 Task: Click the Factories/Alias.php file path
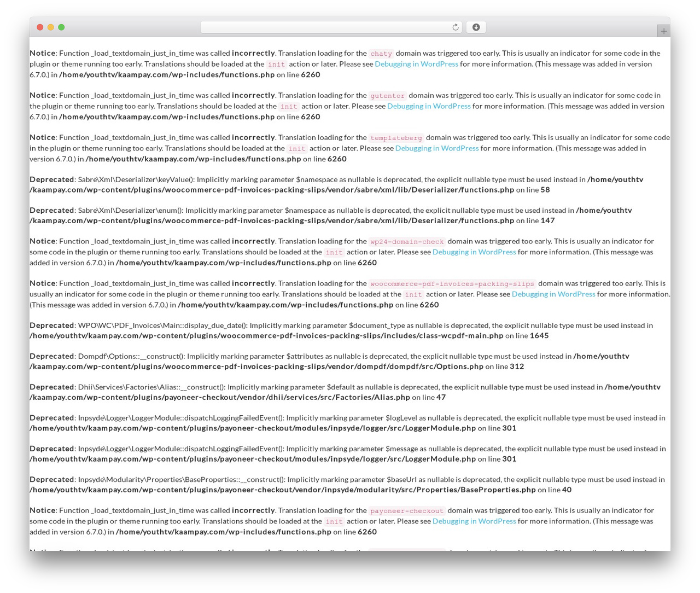tap(220, 398)
